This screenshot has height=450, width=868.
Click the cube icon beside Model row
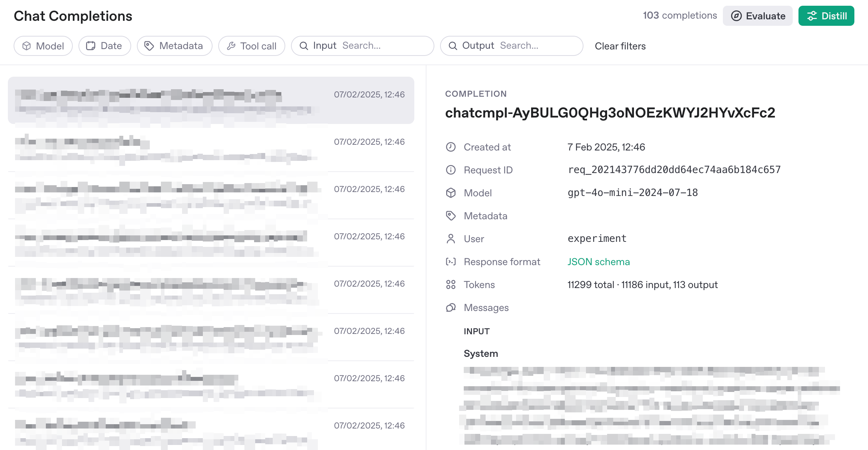pyautogui.click(x=450, y=193)
